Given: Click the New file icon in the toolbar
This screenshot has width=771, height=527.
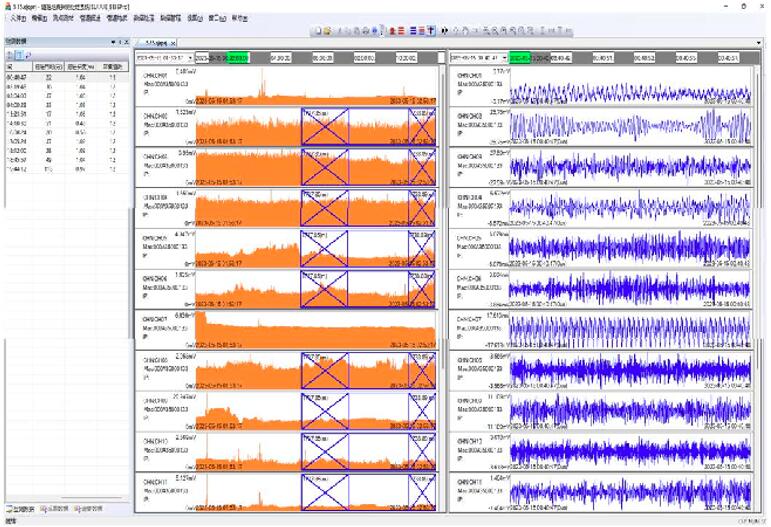Looking at the screenshot, I should coord(316,30).
